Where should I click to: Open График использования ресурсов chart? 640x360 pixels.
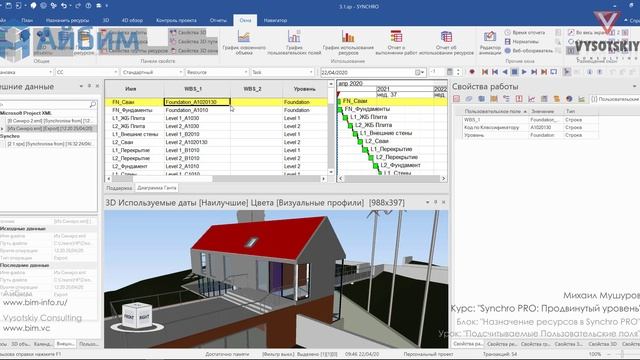(348, 42)
